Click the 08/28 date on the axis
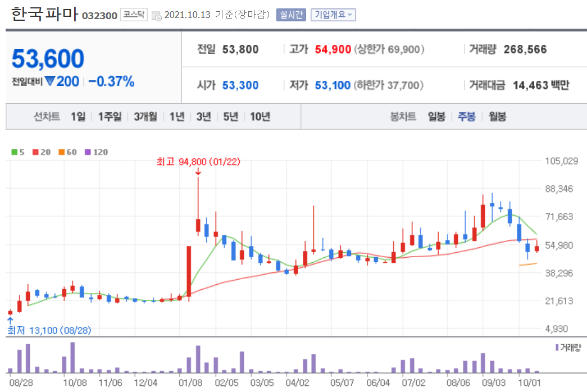The height and width of the screenshot is (392, 587). coord(21,383)
